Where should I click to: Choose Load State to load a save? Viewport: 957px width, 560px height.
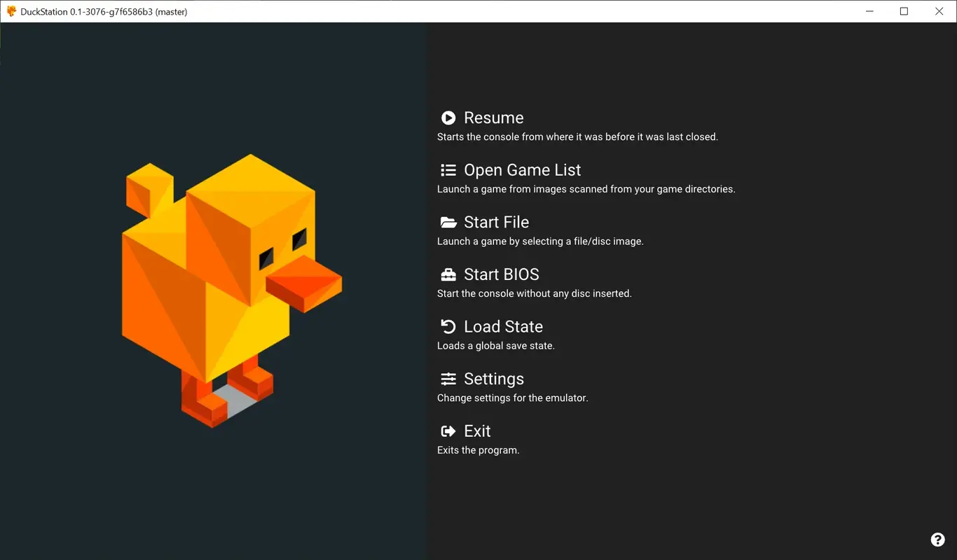coord(503,326)
